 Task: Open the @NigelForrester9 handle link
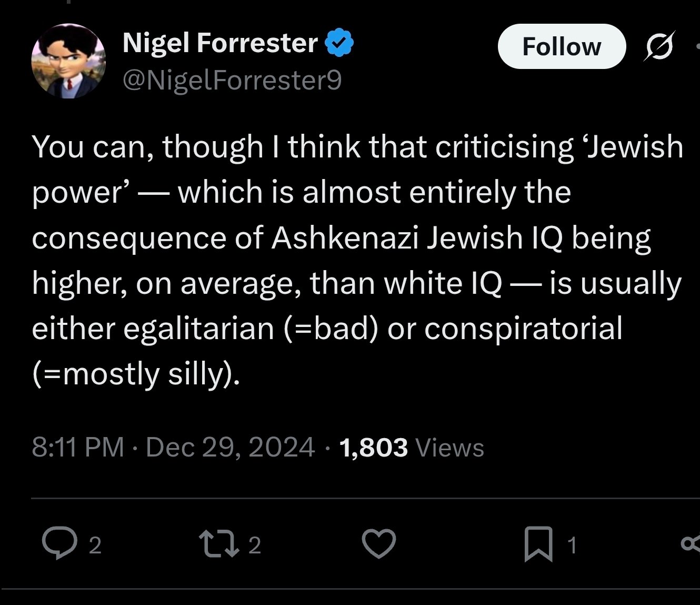tap(232, 81)
